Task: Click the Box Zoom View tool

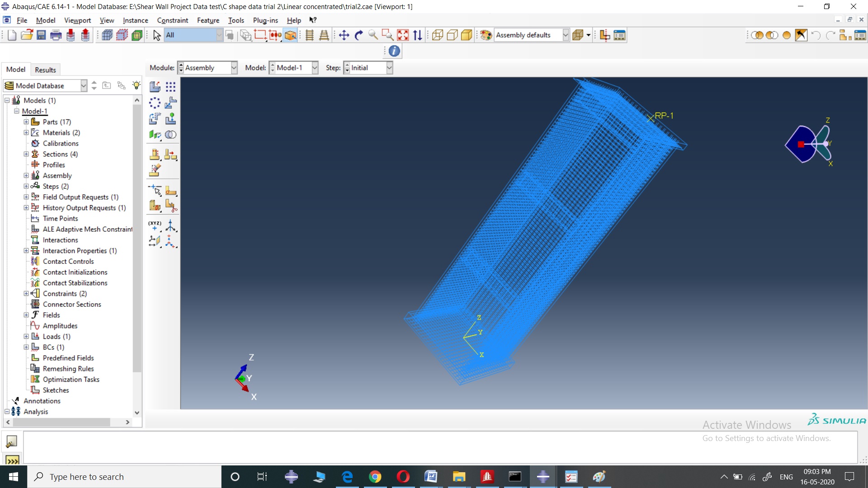Action: [387, 35]
